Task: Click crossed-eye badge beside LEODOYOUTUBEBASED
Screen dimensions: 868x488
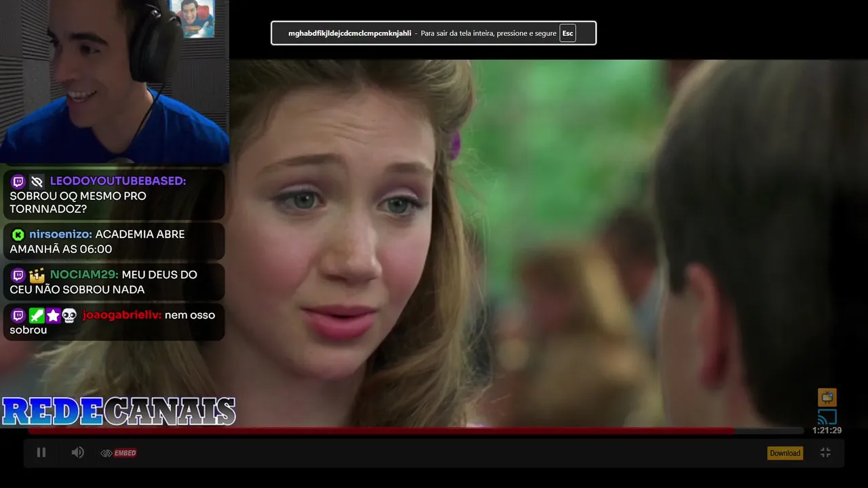Action: [x=37, y=181]
